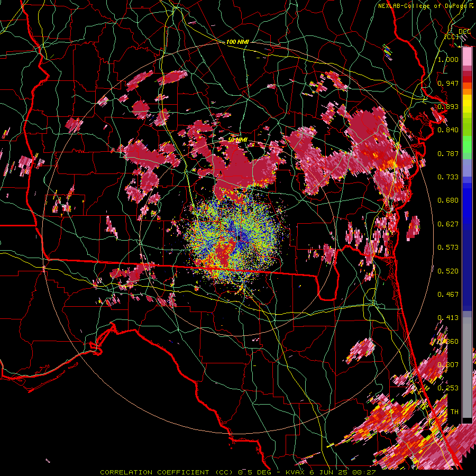Click the DEC label above the color scale

(x=464, y=31)
